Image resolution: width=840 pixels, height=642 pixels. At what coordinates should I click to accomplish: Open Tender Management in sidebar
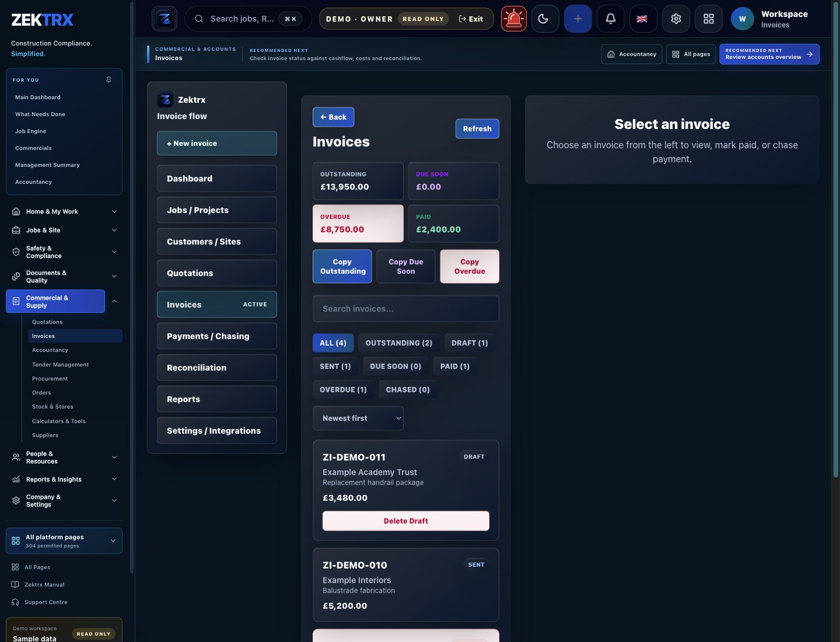(x=61, y=365)
